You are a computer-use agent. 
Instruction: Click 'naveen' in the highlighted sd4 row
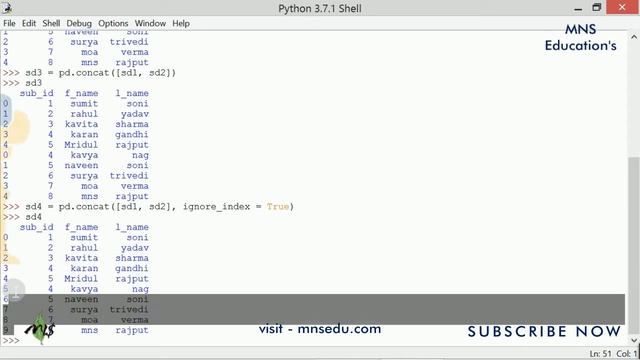[x=81, y=299]
